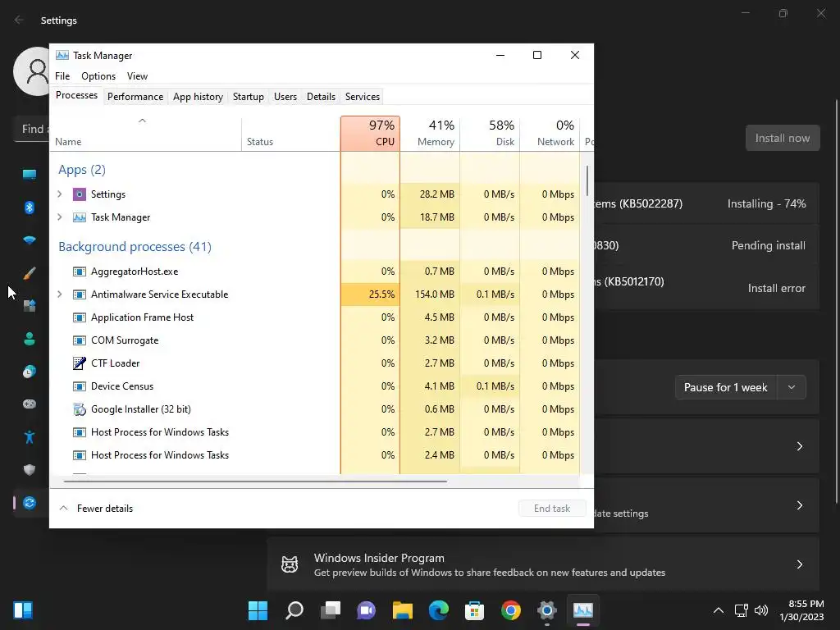Screen dimensions: 840x630
Task: Show hidden icons tray chevron
Action: [719, 610]
